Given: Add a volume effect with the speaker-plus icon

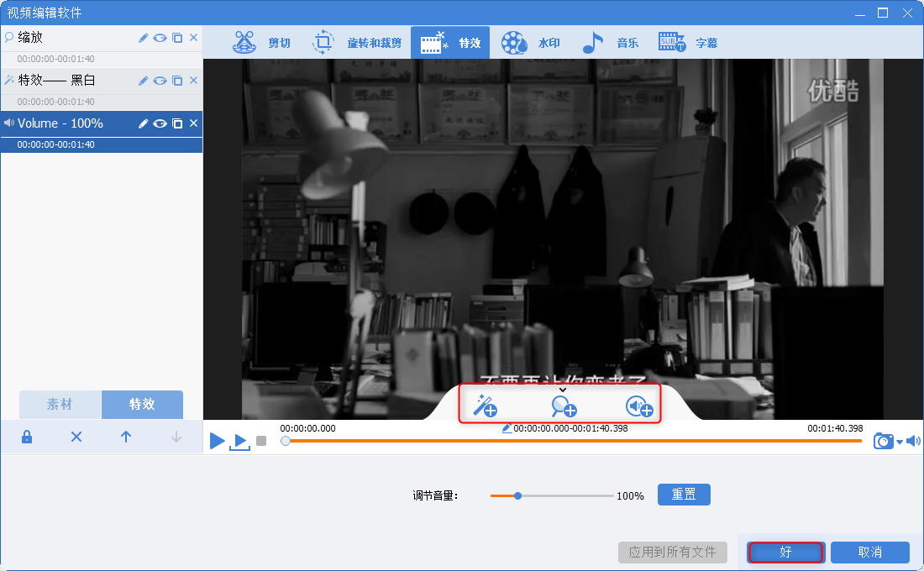Looking at the screenshot, I should (x=639, y=406).
